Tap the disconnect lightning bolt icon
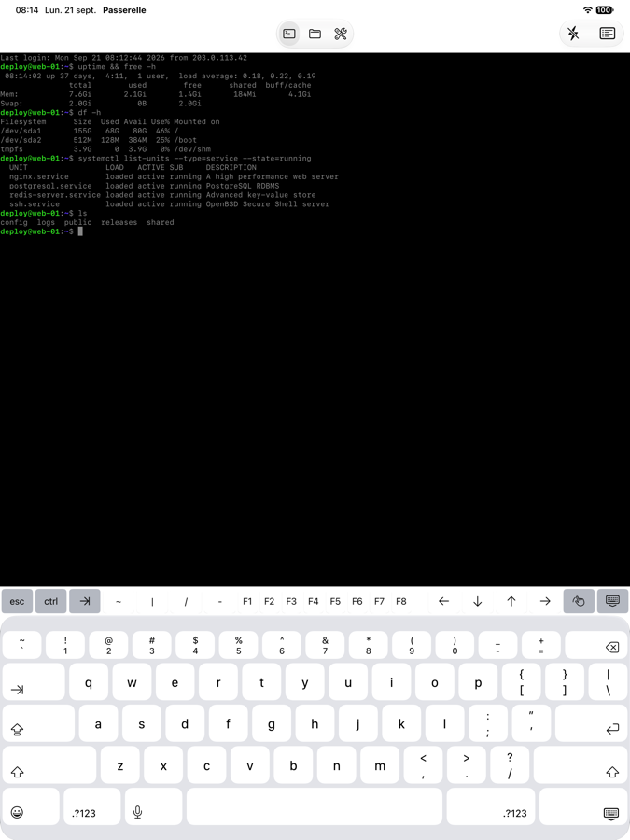This screenshot has height=840, width=630. tap(573, 34)
